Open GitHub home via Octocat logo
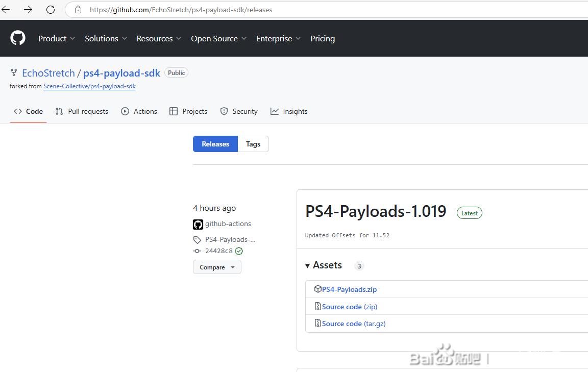Image resolution: width=588 pixels, height=372 pixels. [x=18, y=38]
